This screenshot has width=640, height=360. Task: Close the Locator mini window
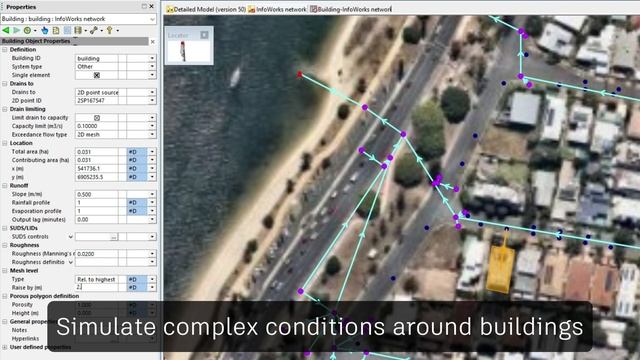pyautogui.click(x=204, y=35)
